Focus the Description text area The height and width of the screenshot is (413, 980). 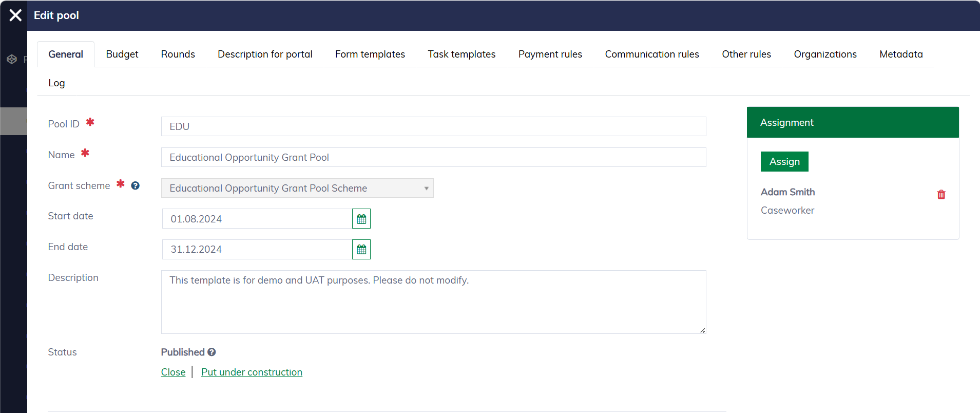click(x=433, y=302)
